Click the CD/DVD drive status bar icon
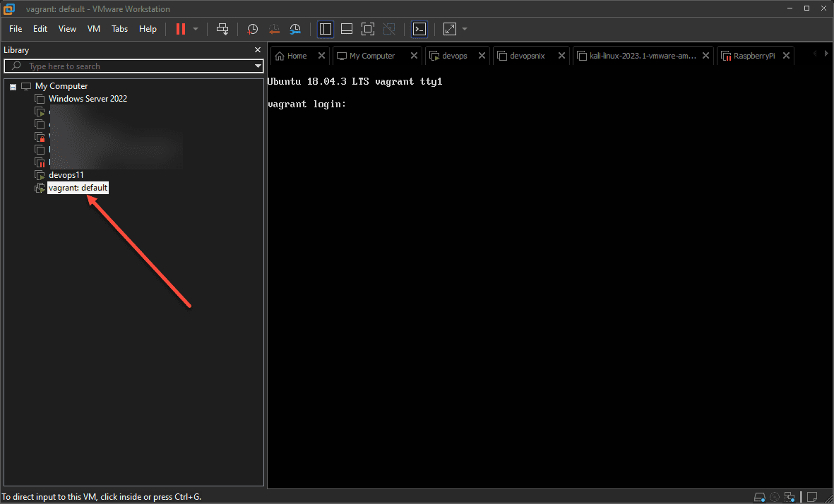The height and width of the screenshot is (504, 834). 775,497
